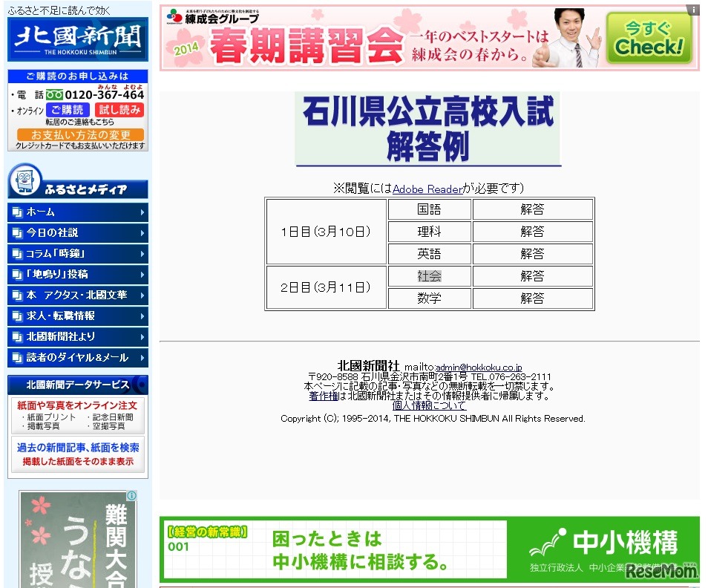Viewport: 708px width, 588px height.
Task: Click the 試し読み red button
Action: (119, 108)
